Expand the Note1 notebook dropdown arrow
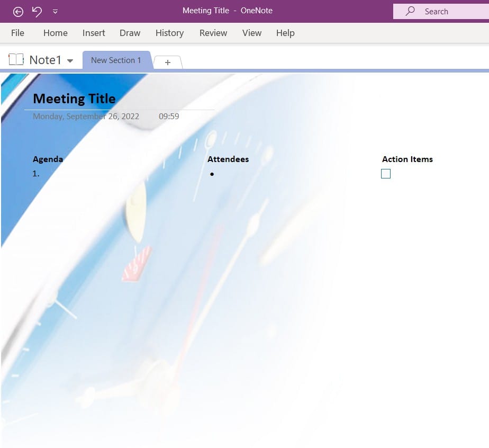This screenshot has height=448, width=489. [70, 61]
